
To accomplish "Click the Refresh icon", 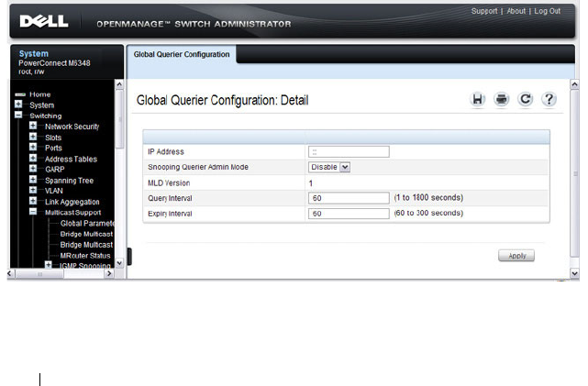I will coord(526,99).
